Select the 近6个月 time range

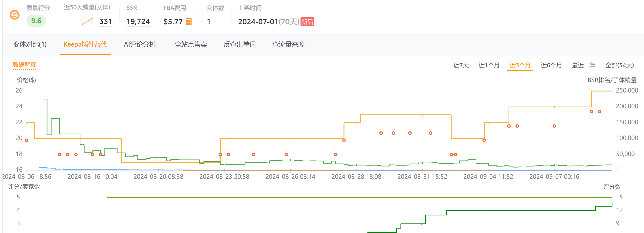coord(551,65)
